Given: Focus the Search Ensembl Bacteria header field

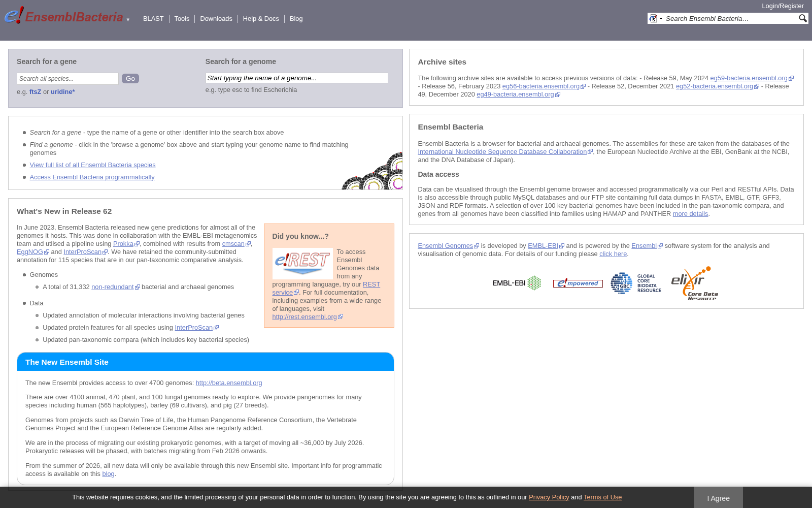Looking at the screenshot, I should click(731, 19).
